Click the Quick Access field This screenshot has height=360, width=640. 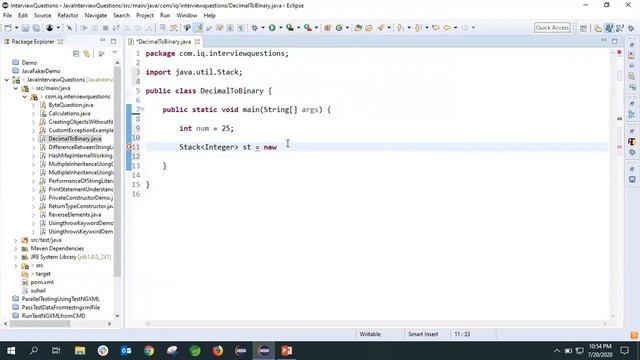click(x=552, y=28)
